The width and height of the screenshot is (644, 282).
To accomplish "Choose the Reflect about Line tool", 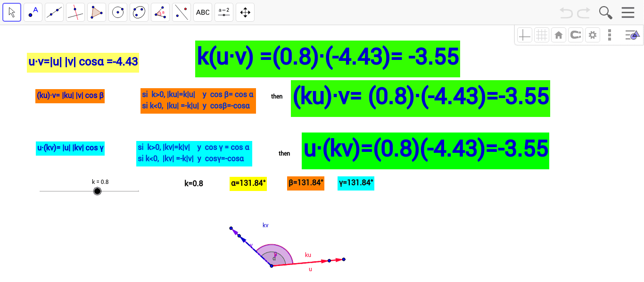I will [181, 12].
